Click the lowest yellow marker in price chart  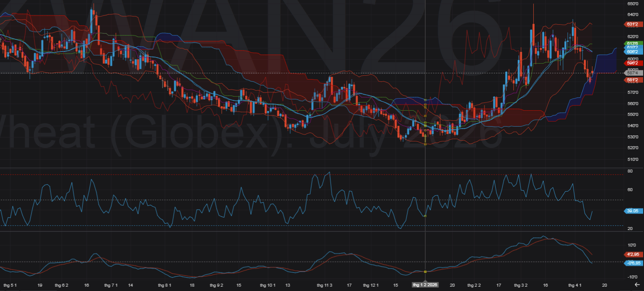coord(426,144)
